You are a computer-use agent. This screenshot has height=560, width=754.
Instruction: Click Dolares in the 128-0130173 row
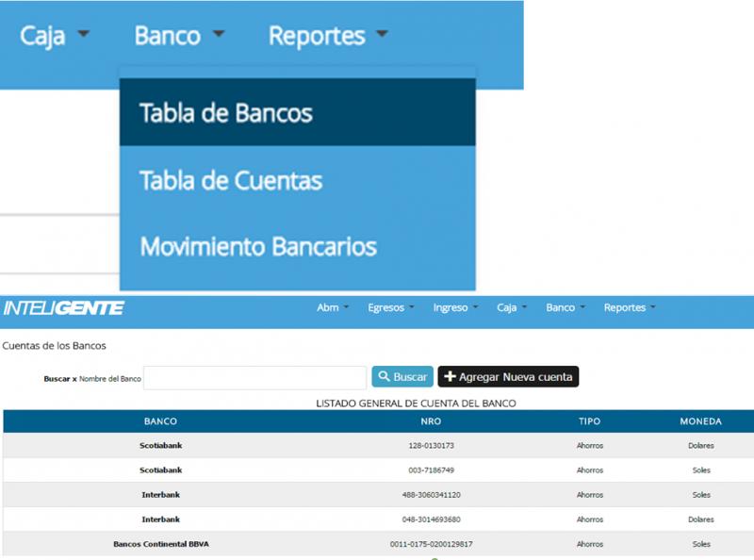click(701, 446)
